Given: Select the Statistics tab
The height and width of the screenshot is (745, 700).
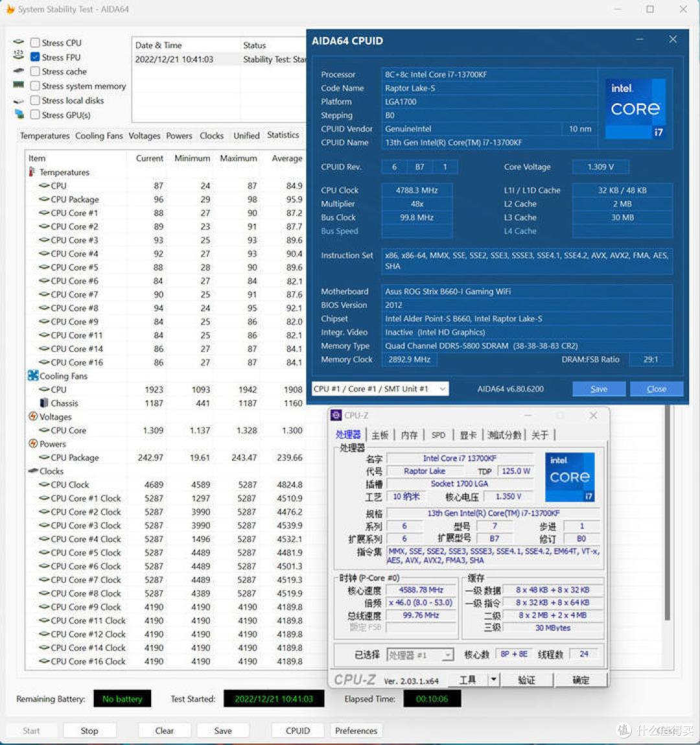Looking at the screenshot, I should 283,135.
